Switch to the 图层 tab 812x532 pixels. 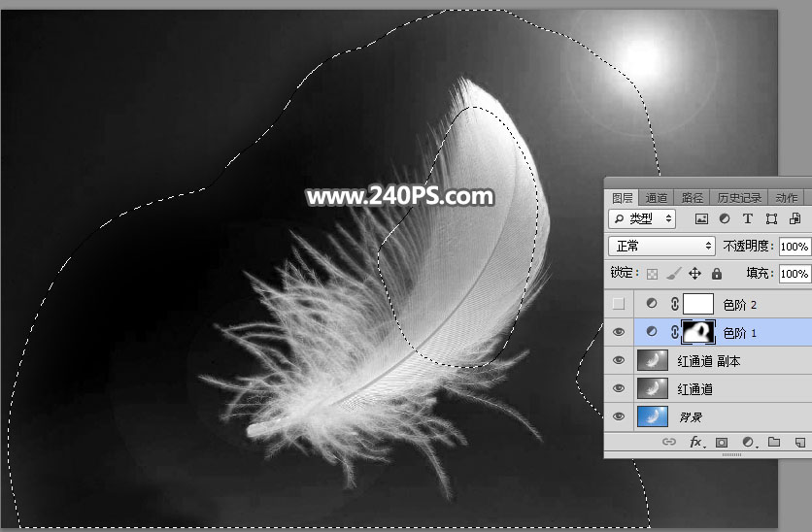coord(622,198)
